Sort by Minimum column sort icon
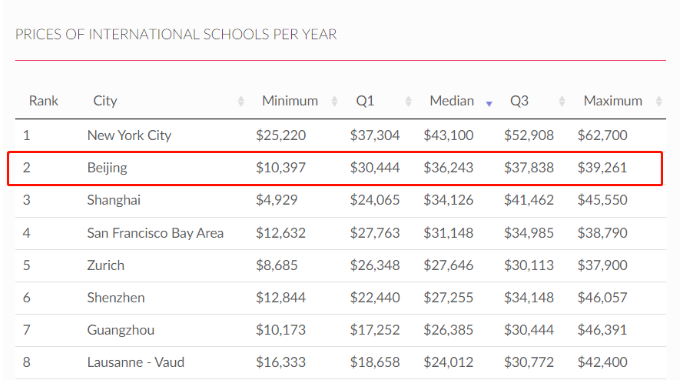The image size is (681, 389). click(334, 102)
